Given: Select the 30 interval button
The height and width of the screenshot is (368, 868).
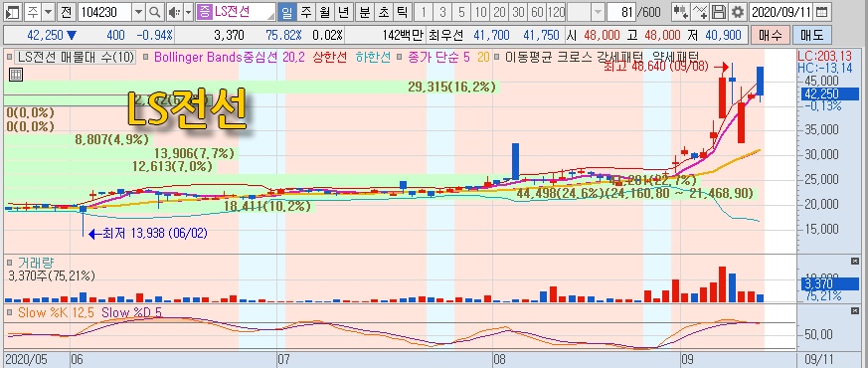Looking at the screenshot, I should [519, 12].
